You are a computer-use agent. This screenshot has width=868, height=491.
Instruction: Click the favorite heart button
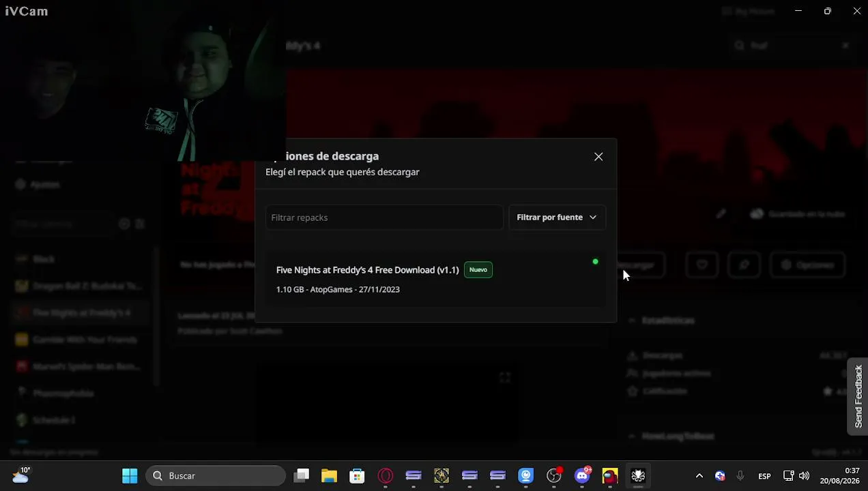(x=702, y=265)
